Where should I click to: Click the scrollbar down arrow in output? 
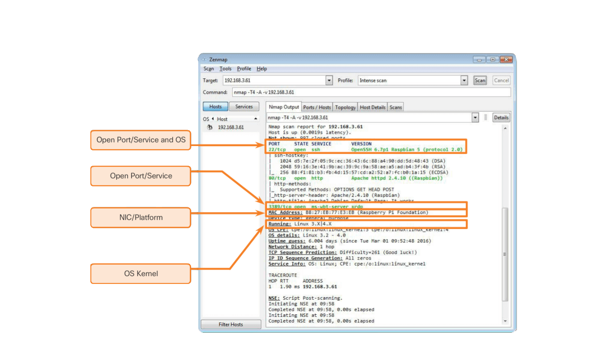tap(505, 321)
